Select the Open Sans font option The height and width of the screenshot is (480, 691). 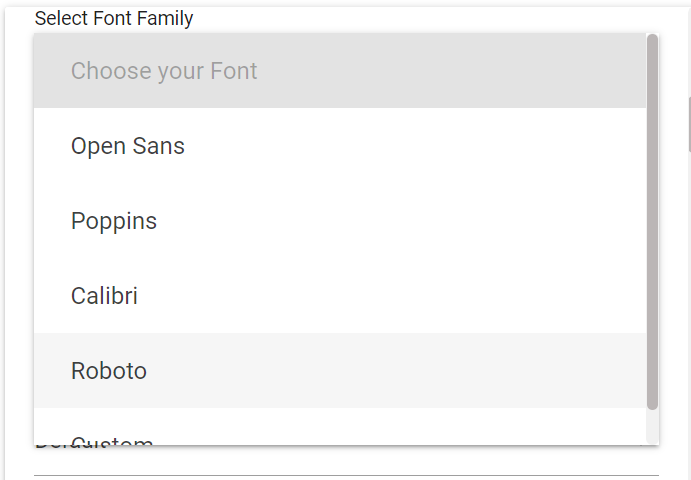(x=128, y=146)
